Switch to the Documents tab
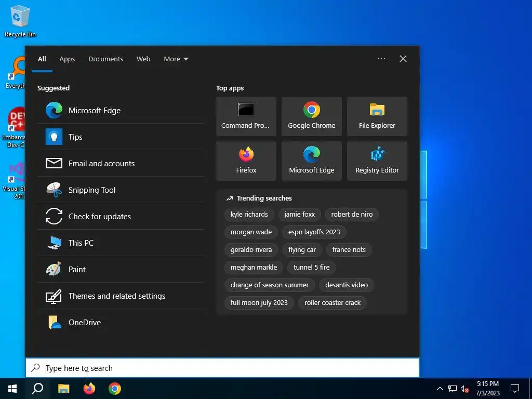The image size is (532, 399). click(x=106, y=59)
